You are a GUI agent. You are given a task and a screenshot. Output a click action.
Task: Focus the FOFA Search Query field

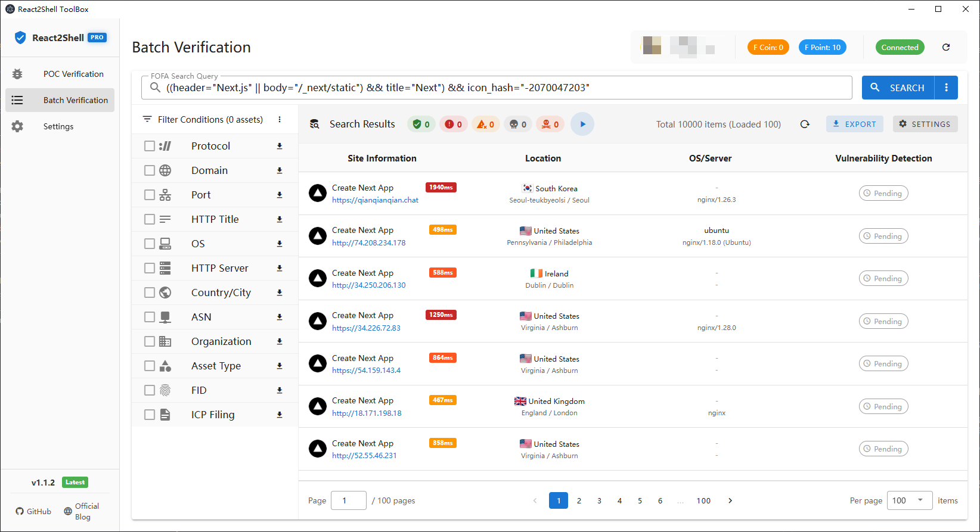coord(497,88)
